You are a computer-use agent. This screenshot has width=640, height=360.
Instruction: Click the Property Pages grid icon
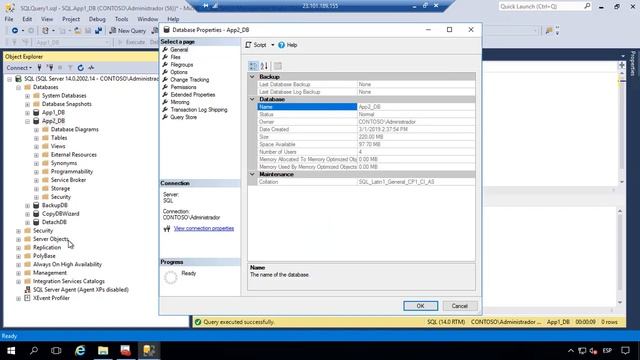point(278,66)
